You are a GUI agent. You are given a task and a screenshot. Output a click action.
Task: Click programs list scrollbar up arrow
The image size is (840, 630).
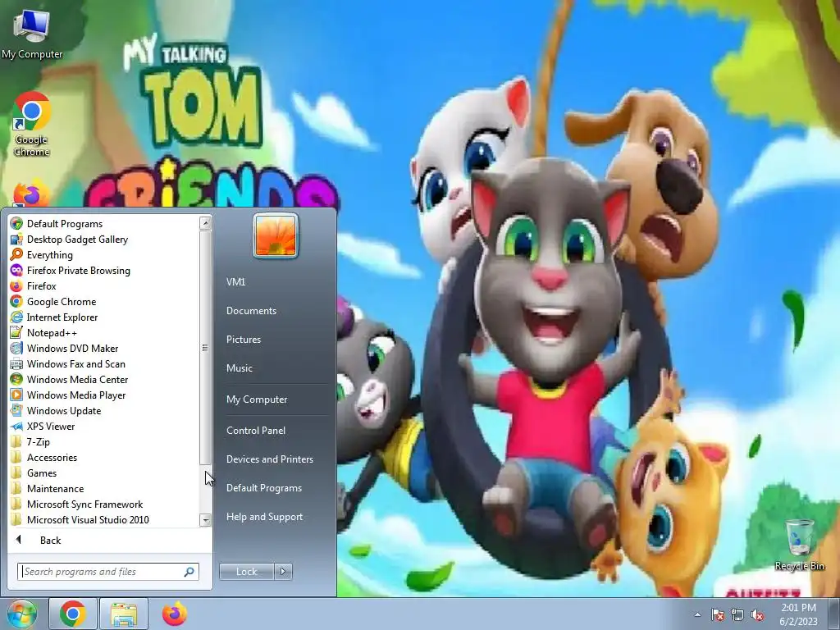click(205, 223)
